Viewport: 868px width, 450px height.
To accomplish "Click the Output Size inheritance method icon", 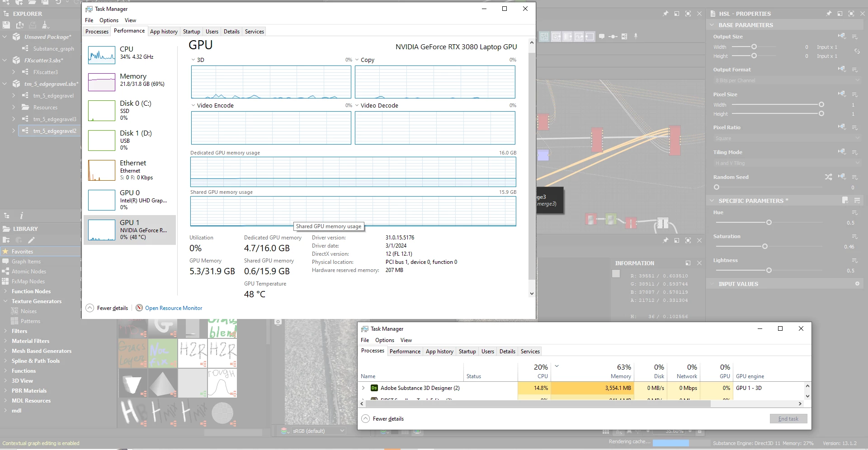I will (842, 36).
